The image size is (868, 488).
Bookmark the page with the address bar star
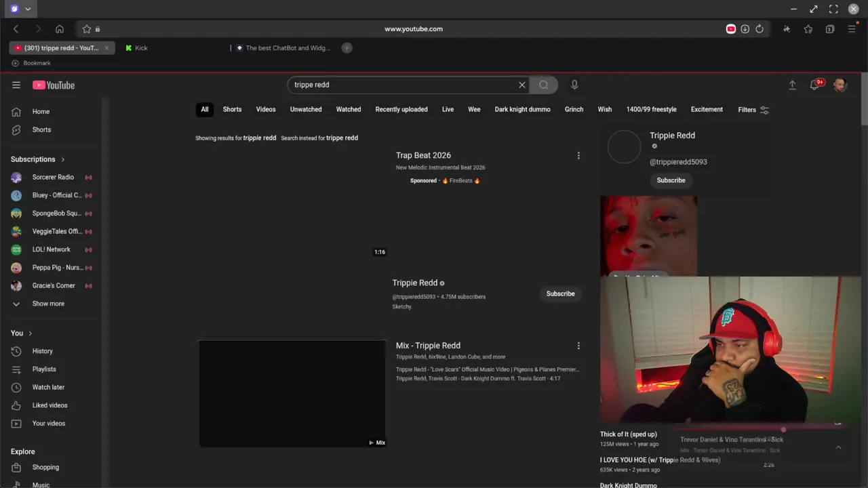[x=87, y=29]
